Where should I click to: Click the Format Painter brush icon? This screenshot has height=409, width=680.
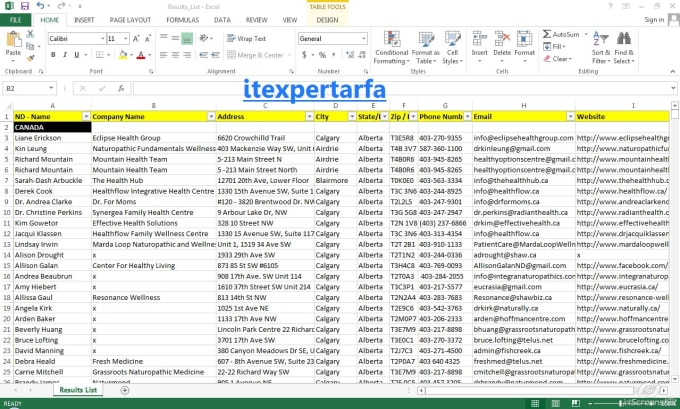coord(32,56)
